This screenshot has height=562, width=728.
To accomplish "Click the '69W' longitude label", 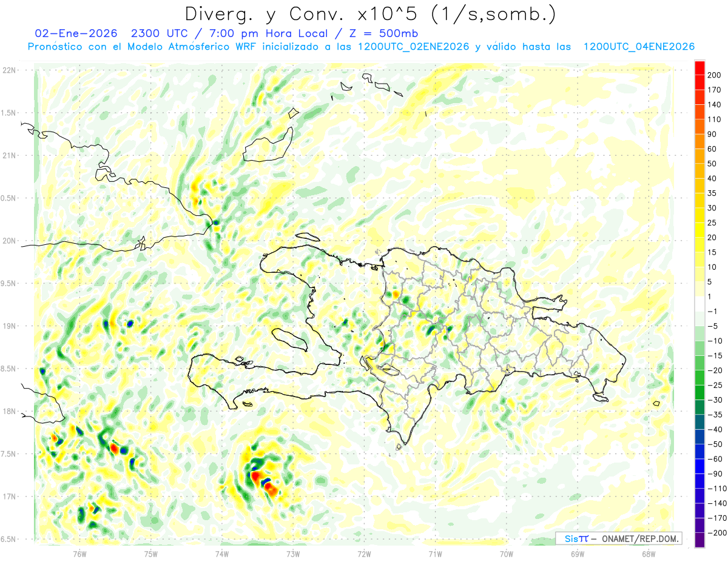I will coord(578,554).
